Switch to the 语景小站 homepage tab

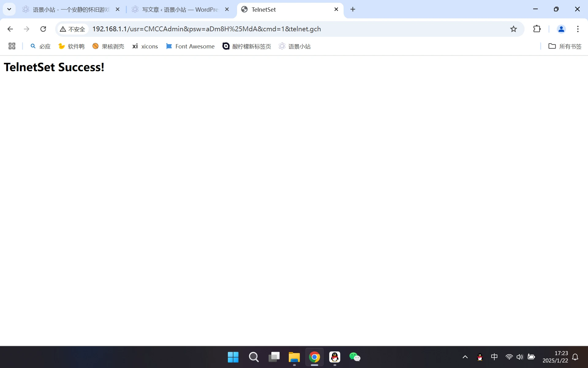(71, 10)
